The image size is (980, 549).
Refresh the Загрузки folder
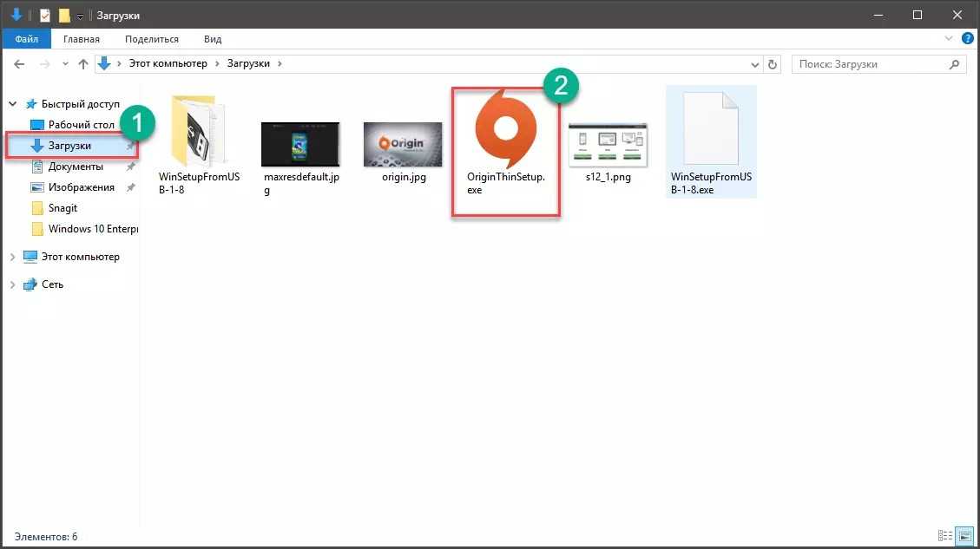[773, 64]
